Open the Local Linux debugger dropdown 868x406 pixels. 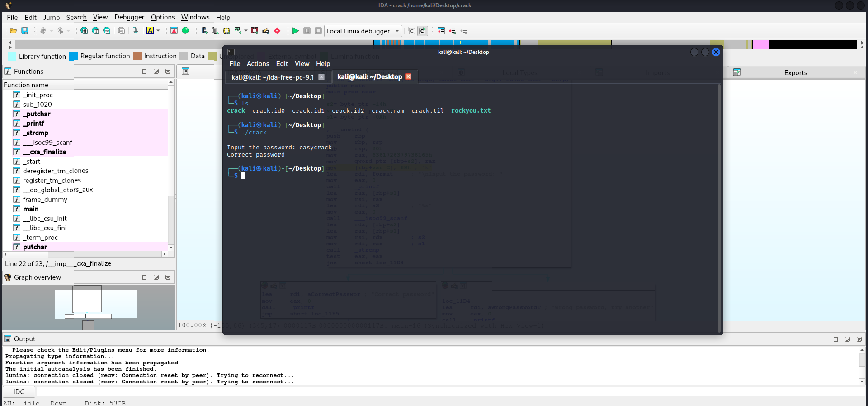pyautogui.click(x=363, y=31)
